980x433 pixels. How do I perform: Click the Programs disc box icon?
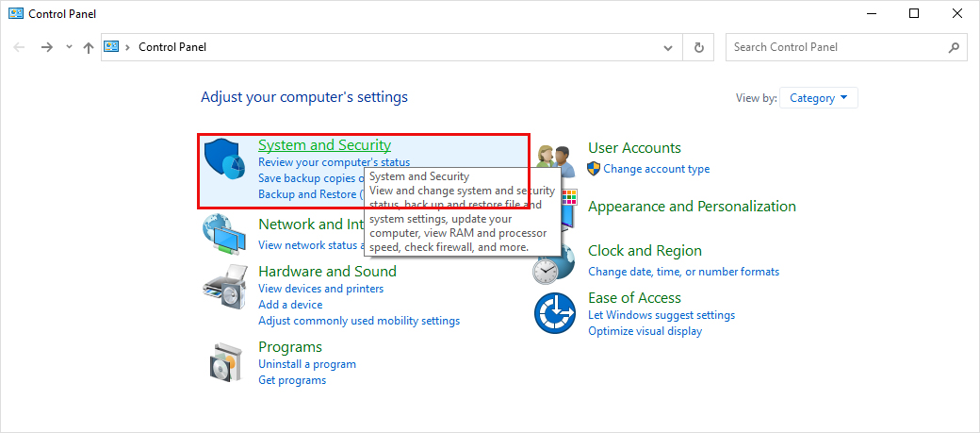pyautogui.click(x=224, y=363)
